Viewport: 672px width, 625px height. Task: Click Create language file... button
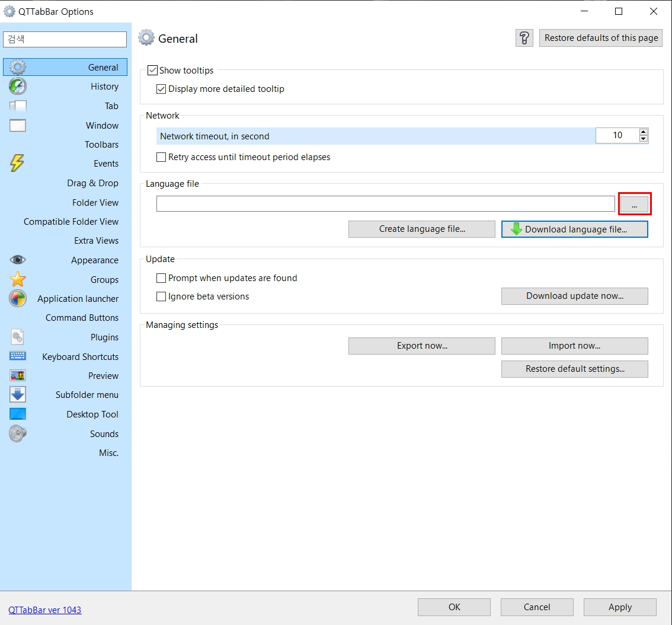click(x=422, y=229)
